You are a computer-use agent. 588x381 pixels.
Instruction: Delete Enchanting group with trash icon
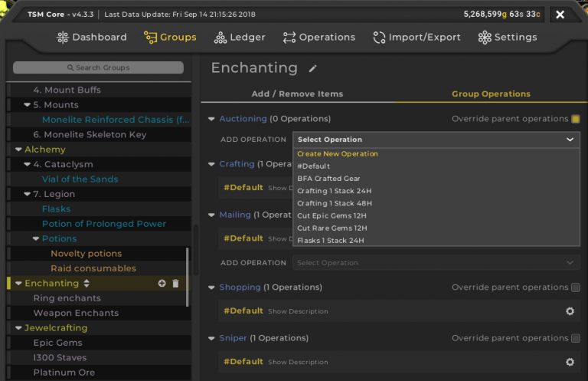tap(175, 284)
